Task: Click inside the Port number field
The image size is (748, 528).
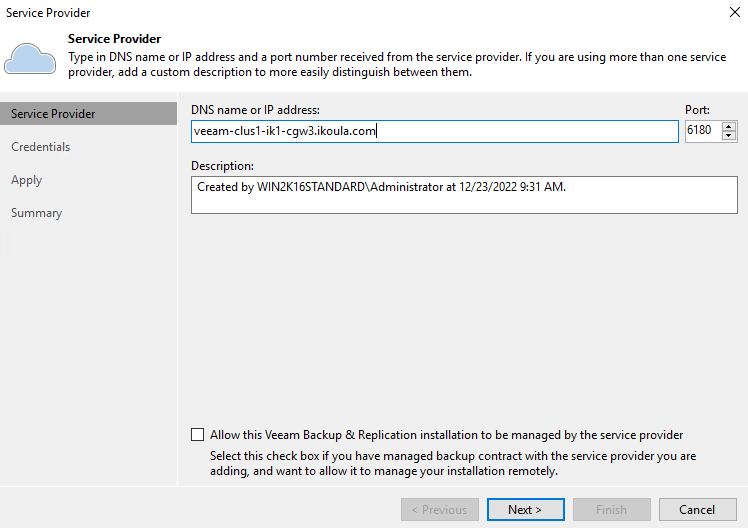Action: click(x=703, y=131)
